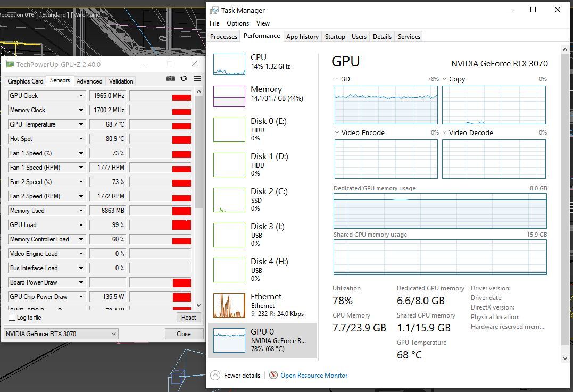Click the GPU-Z Close button
573x392 pixels.
[x=184, y=334]
